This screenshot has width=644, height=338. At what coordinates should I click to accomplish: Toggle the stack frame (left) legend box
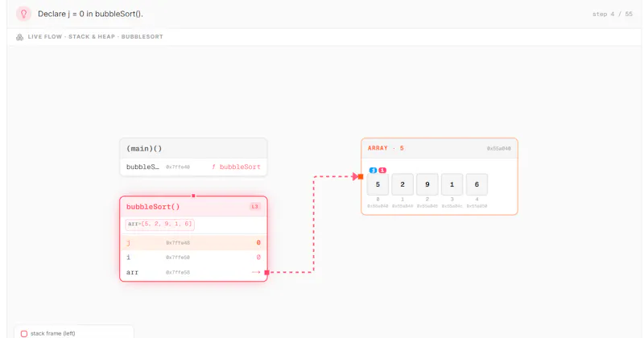(x=24, y=333)
